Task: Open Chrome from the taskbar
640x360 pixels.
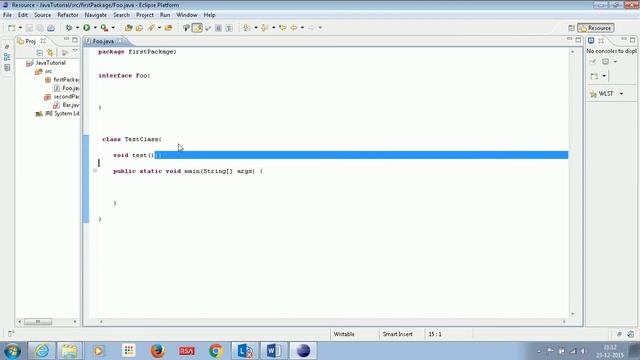Action: coord(216,351)
